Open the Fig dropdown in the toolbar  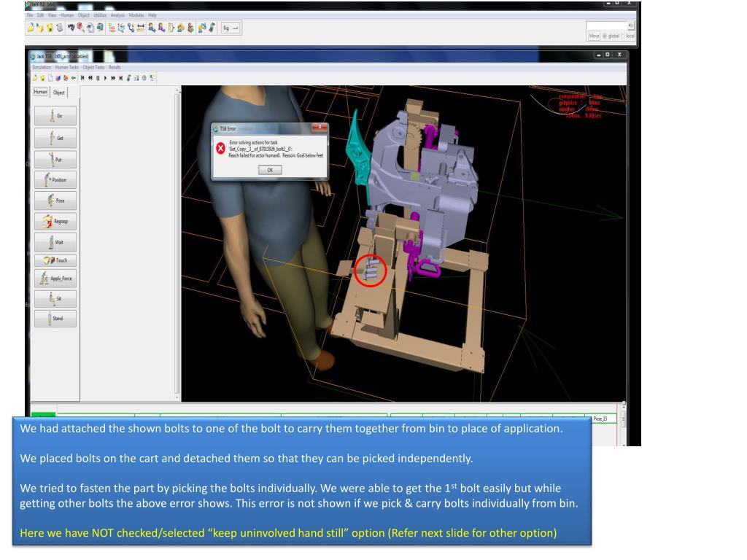(x=229, y=28)
